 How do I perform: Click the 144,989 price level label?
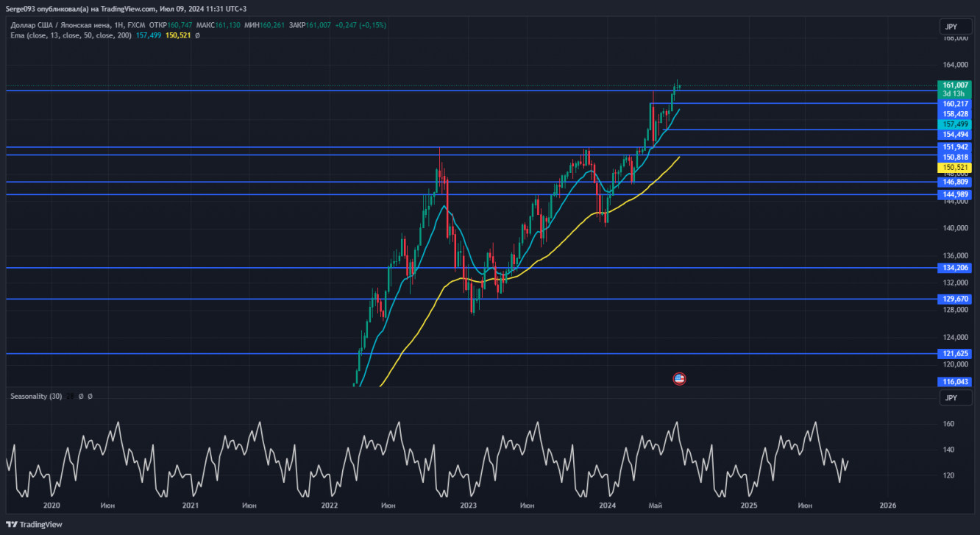pyautogui.click(x=955, y=194)
